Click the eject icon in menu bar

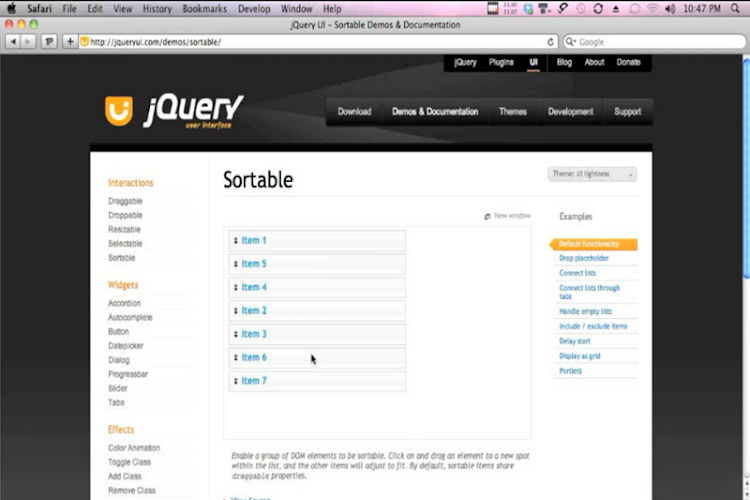point(616,9)
